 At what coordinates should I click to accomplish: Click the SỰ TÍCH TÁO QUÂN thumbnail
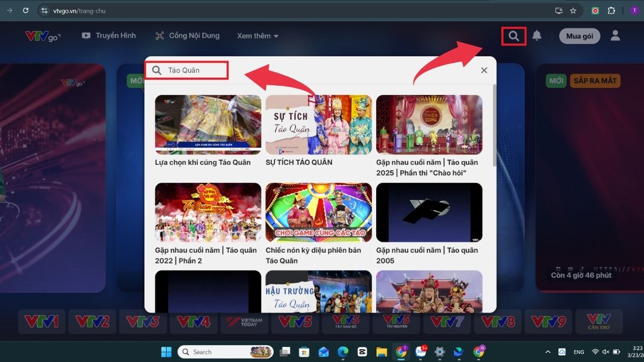(318, 124)
